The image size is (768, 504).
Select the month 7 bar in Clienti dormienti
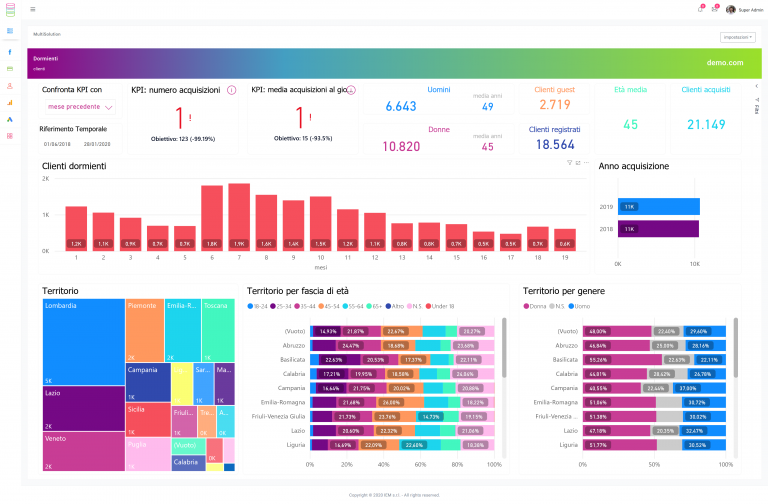pyautogui.click(x=239, y=217)
